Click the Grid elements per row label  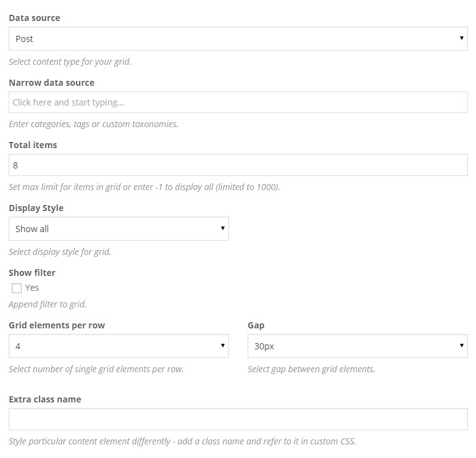57,325
